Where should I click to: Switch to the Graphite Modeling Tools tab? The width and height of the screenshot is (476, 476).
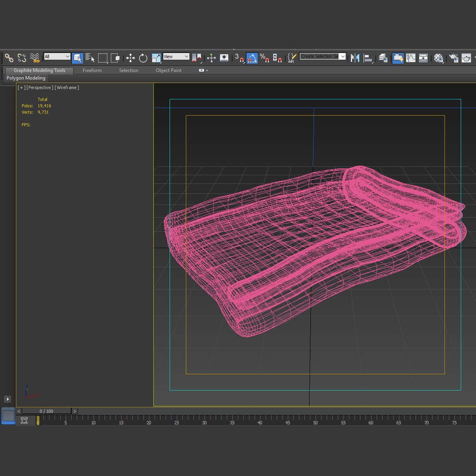(40, 71)
